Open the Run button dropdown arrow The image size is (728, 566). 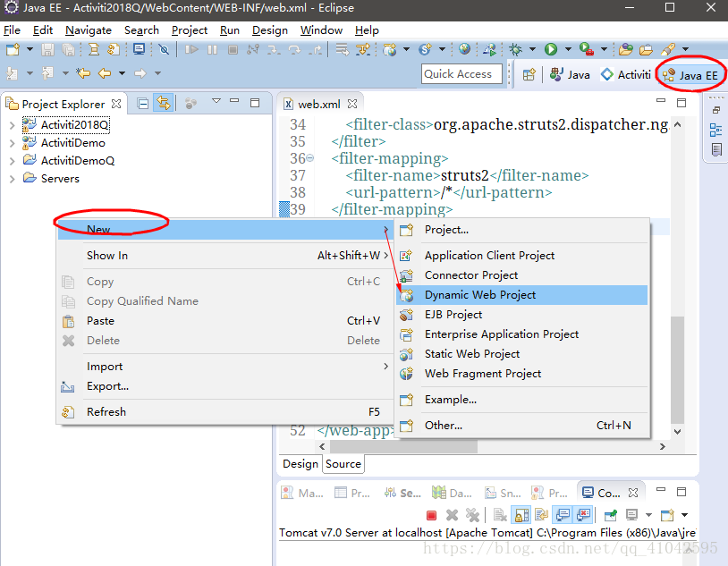tap(568, 49)
